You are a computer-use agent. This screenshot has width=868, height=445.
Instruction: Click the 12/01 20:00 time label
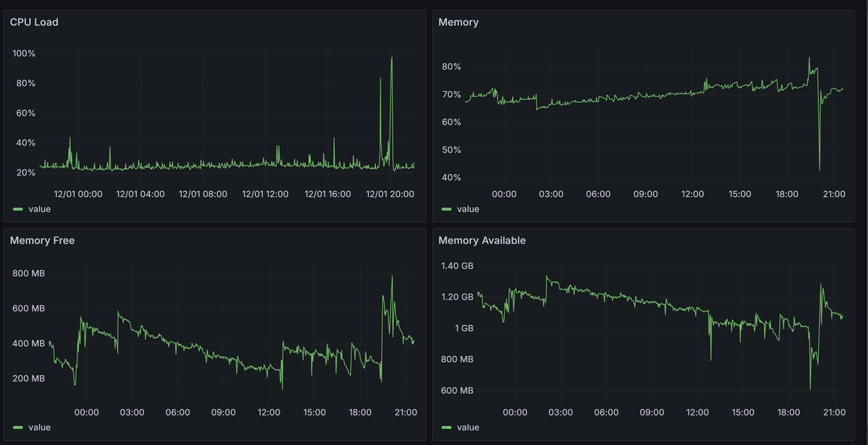(390, 194)
